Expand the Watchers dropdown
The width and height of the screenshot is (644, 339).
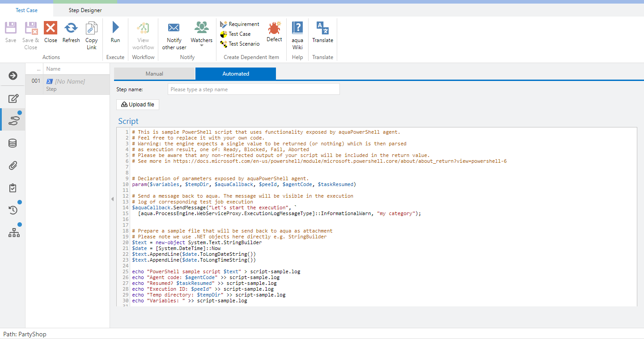[x=201, y=45]
